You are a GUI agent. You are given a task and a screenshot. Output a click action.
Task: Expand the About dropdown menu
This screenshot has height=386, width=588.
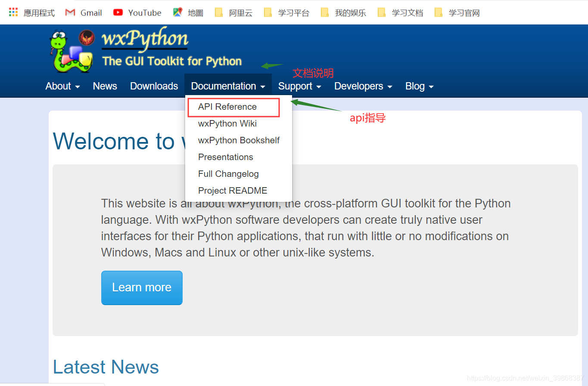tap(62, 86)
